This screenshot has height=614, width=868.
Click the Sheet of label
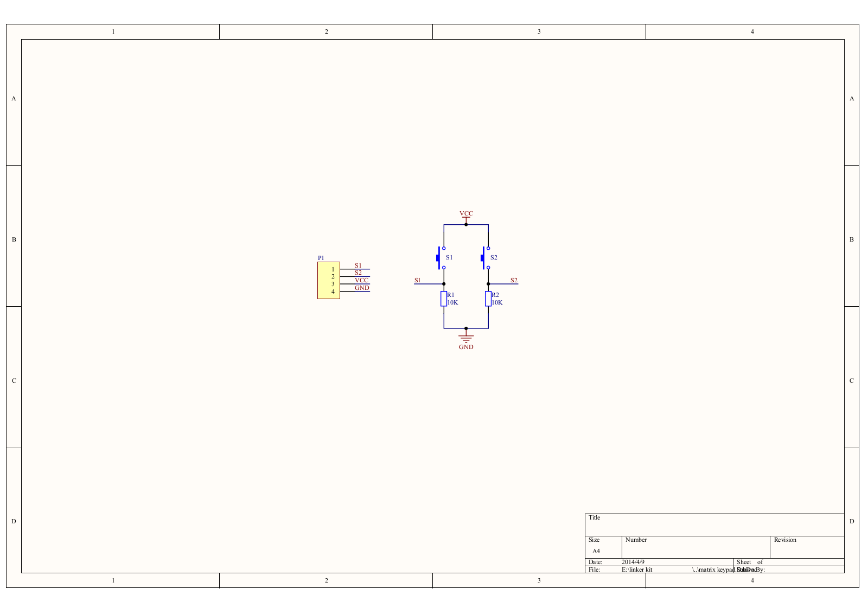click(750, 562)
